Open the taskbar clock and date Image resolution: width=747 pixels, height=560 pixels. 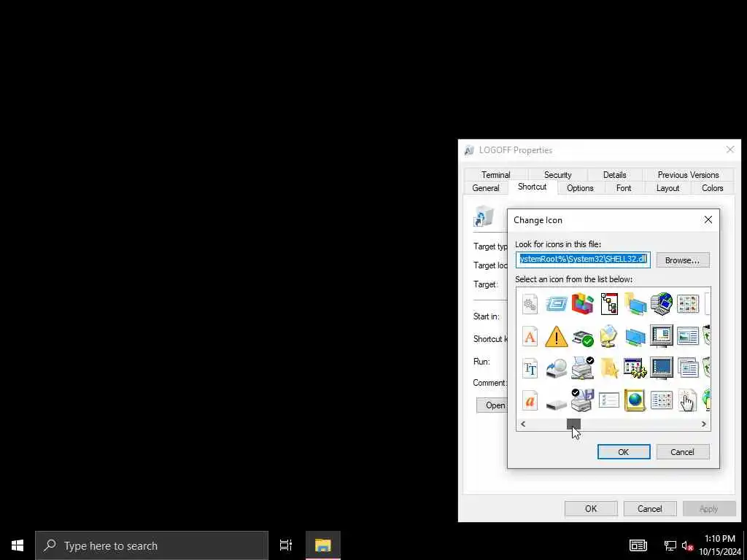(x=720, y=545)
